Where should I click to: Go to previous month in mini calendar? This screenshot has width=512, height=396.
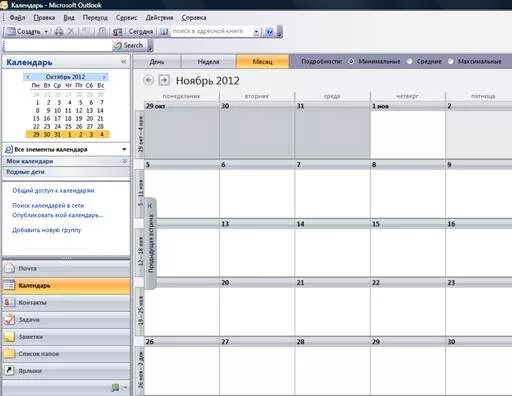click(x=28, y=77)
